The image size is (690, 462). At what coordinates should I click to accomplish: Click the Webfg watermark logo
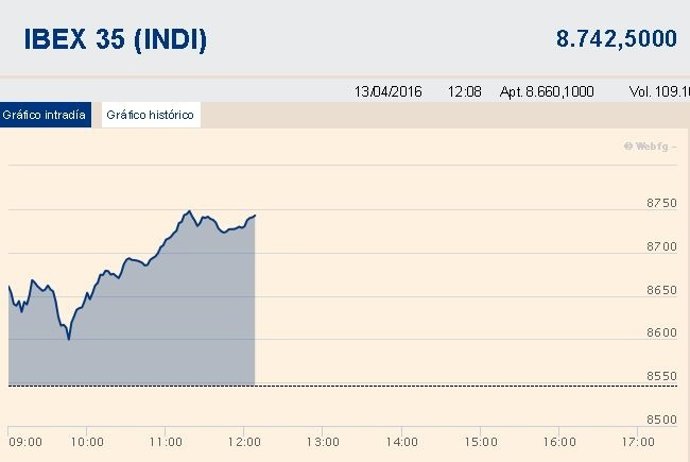pos(650,146)
